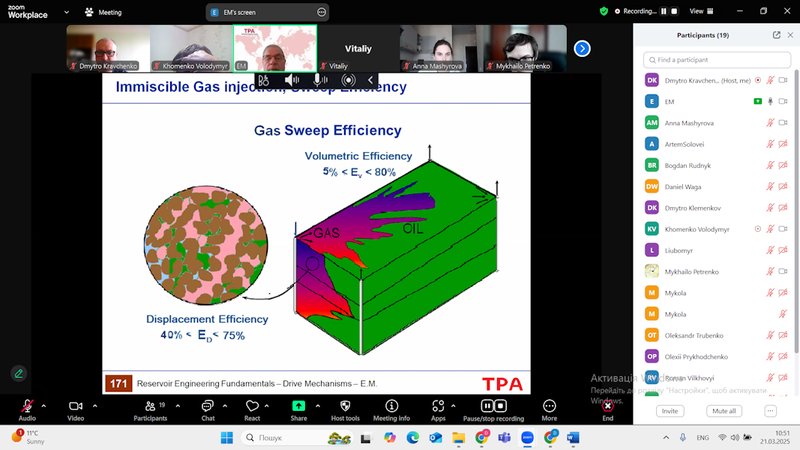Image resolution: width=800 pixels, height=450 pixels.
Task: Expand share options arrow
Action: coord(318,406)
